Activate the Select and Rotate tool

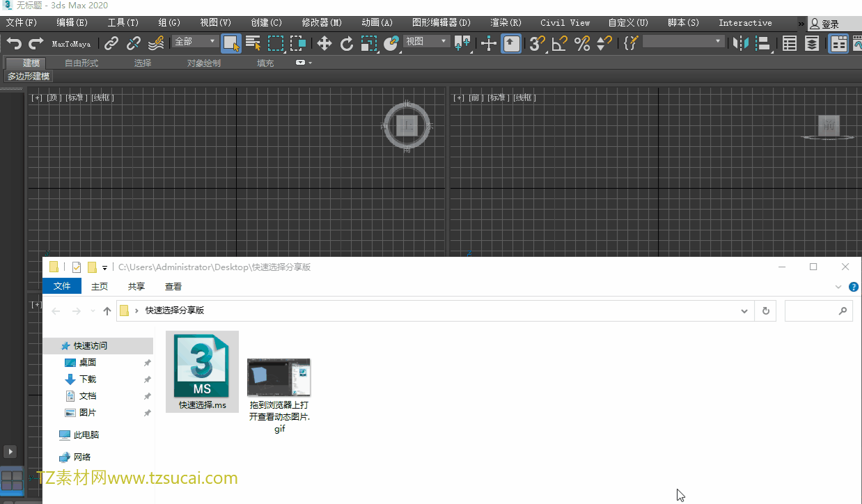pos(347,43)
